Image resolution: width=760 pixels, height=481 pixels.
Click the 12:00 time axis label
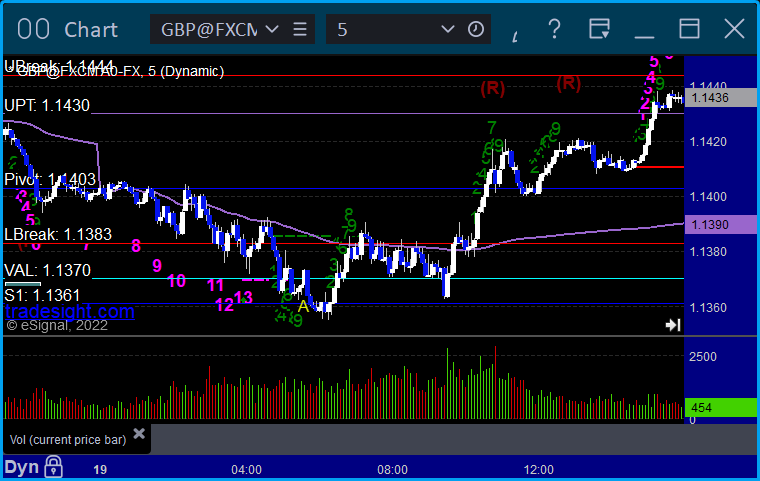538,470
